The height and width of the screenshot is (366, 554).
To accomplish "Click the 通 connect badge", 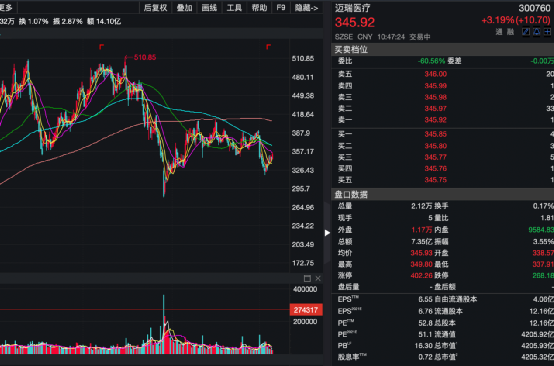I will (x=499, y=32).
